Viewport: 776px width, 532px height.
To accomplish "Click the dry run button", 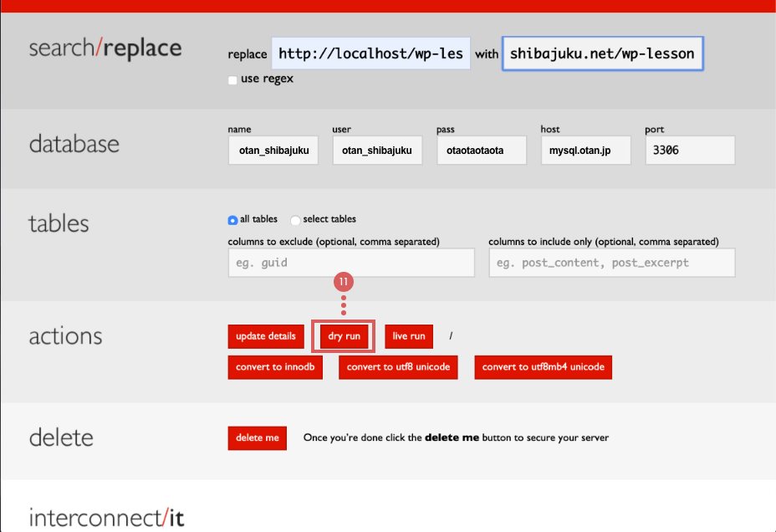I will 344,336.
